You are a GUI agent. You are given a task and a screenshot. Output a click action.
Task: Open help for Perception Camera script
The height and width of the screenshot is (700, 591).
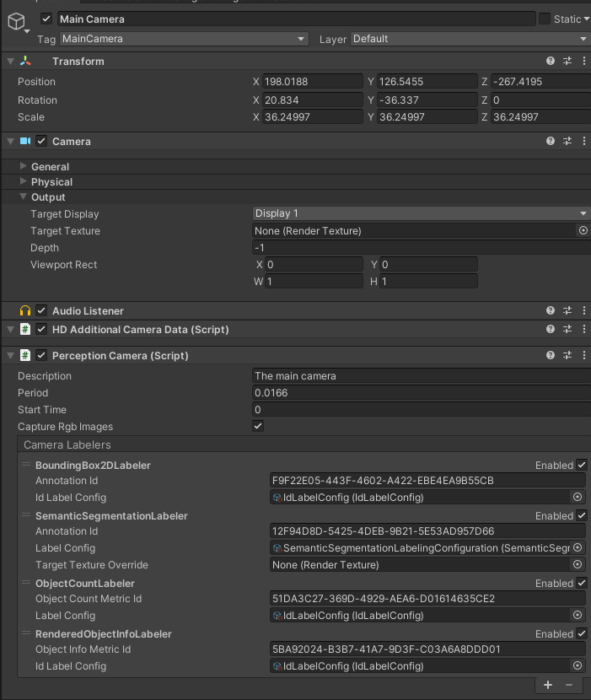click(551, 356)
